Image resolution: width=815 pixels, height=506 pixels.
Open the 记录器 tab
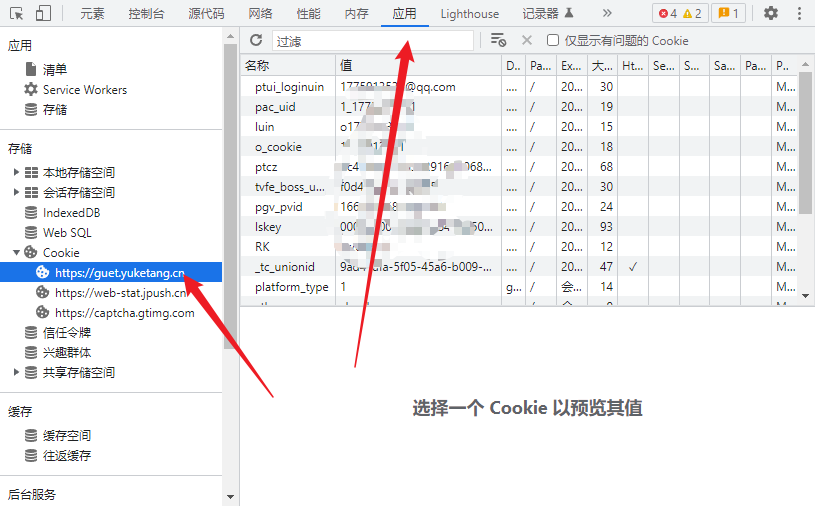click(548, 14)
